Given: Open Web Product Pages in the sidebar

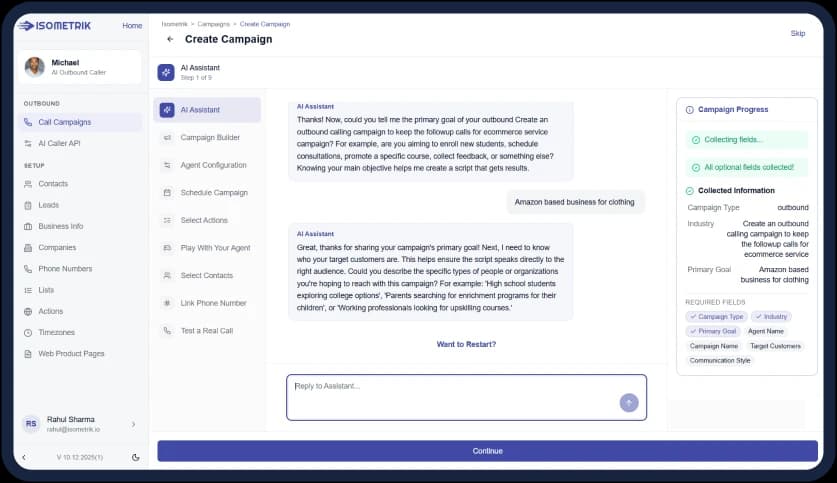Looking at the screenshot, I should (80, 354).
